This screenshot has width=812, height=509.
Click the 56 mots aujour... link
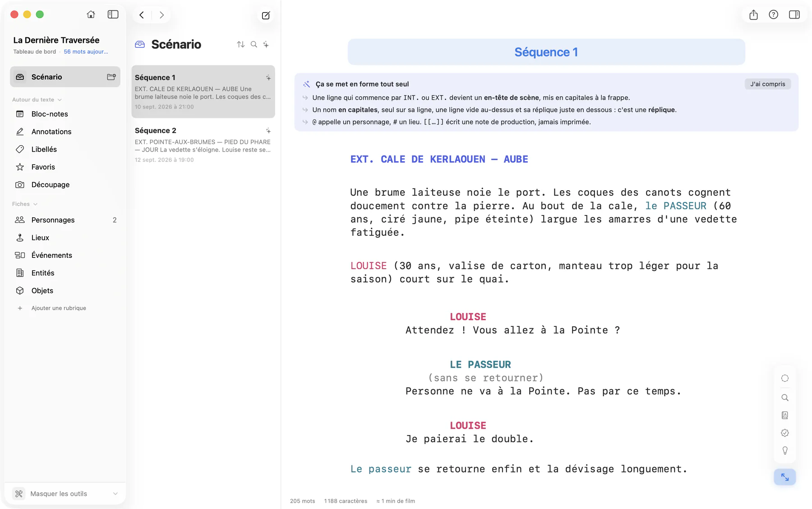[86, 51]
